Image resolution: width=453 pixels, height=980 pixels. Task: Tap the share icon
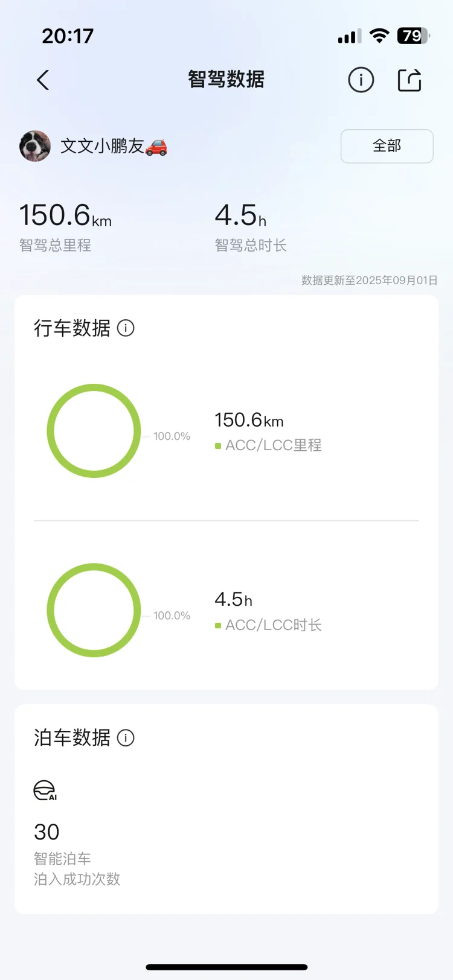(410, 80)
